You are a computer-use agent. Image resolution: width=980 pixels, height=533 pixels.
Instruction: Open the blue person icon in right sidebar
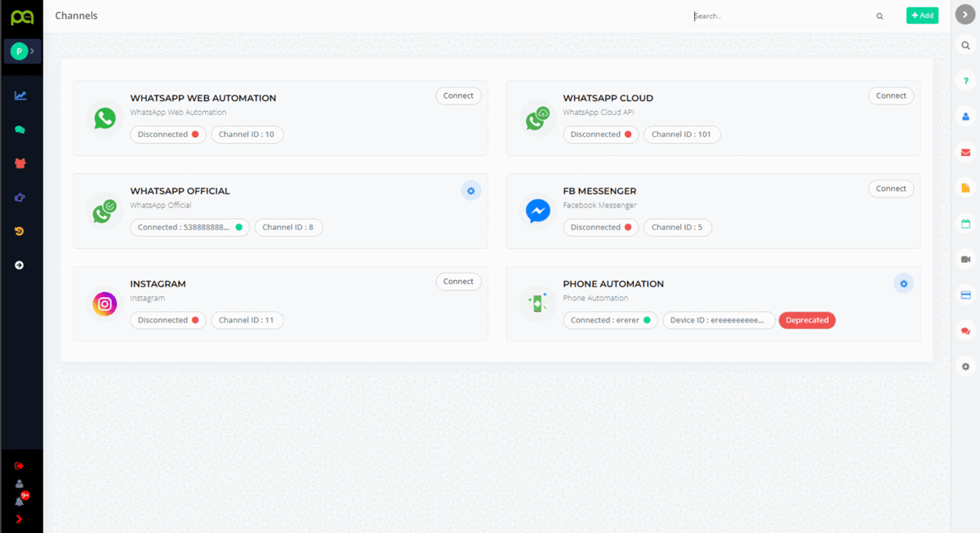(x=965, y=117)
